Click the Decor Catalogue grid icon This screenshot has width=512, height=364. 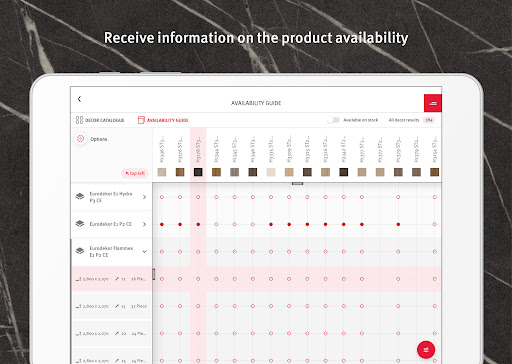click(x=79, y=120)
